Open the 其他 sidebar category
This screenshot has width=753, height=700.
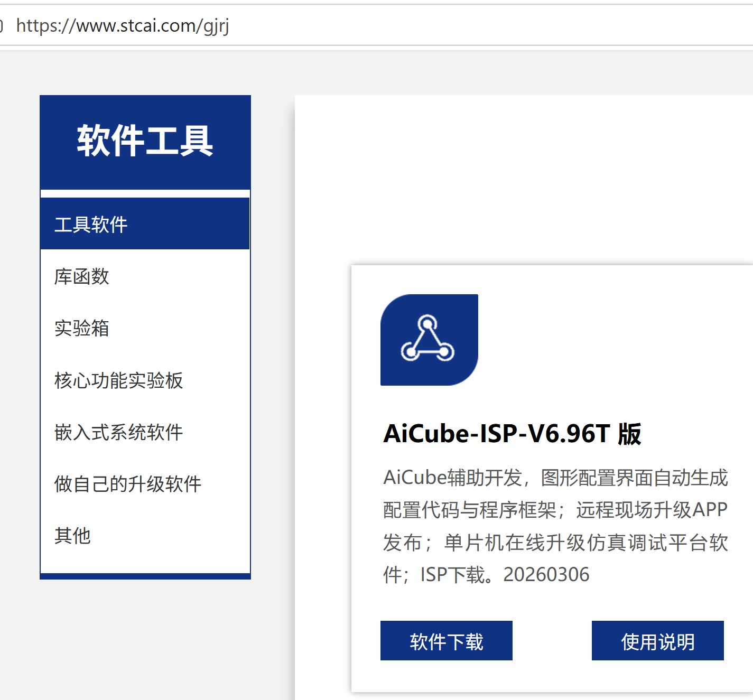point(145,535)
